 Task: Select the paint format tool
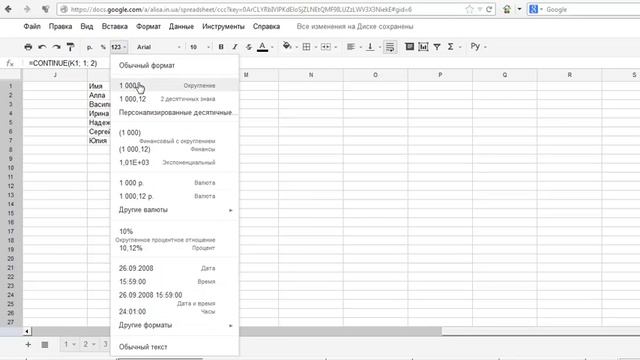[70, 47]
